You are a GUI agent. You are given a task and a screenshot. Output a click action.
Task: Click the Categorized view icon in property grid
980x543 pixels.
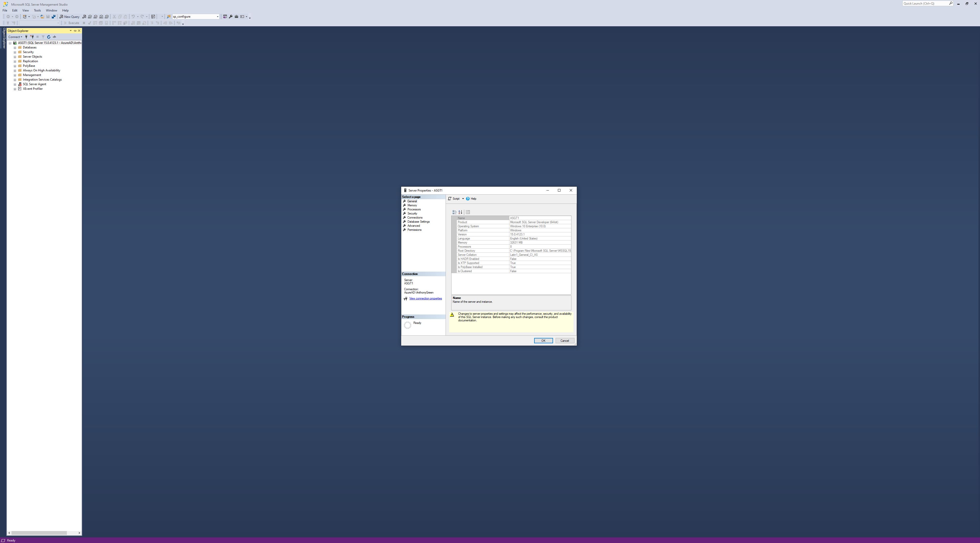pos(454,212)
